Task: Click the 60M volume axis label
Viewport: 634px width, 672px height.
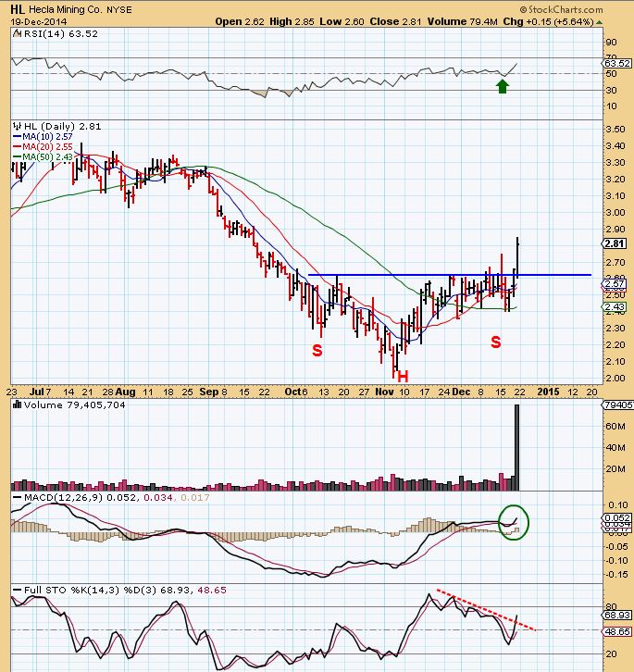Action: tap(615, 426)
